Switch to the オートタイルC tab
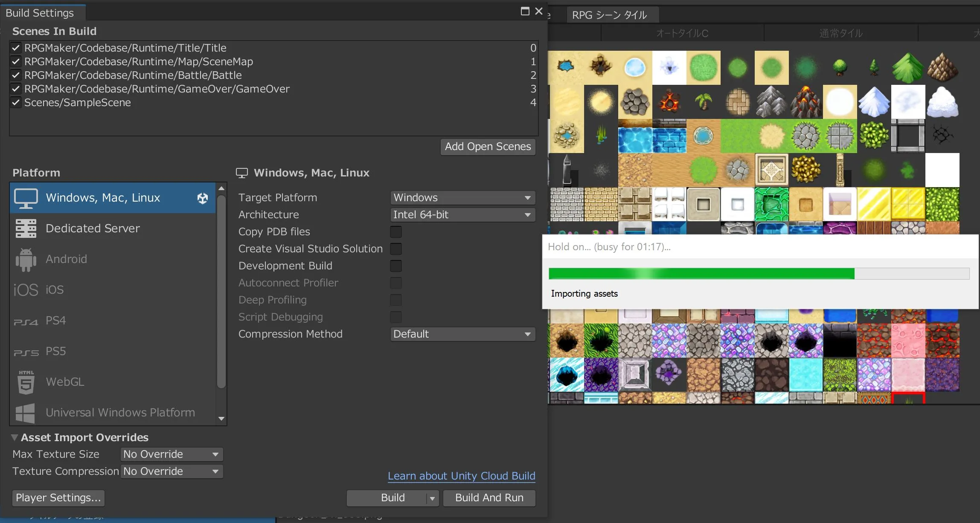Viewport: 980px width, 523px height. pyautogui.click(x=682, y=33)
